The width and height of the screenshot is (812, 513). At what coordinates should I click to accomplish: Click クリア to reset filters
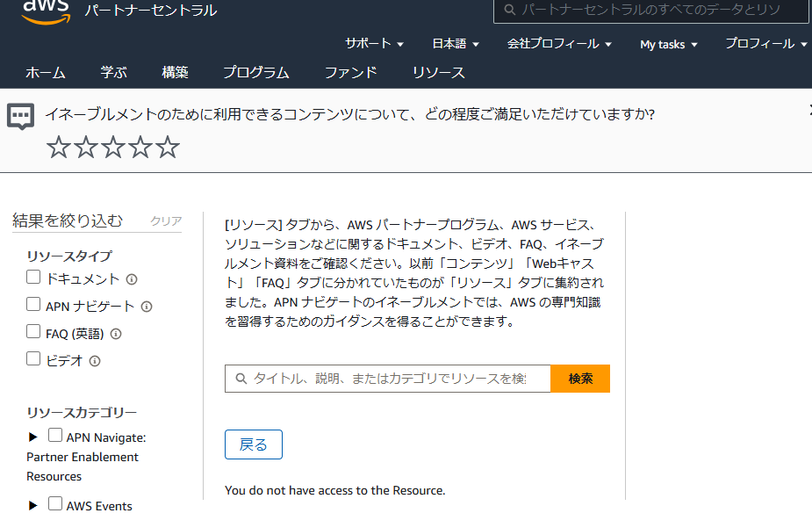(x=166, y=221)
